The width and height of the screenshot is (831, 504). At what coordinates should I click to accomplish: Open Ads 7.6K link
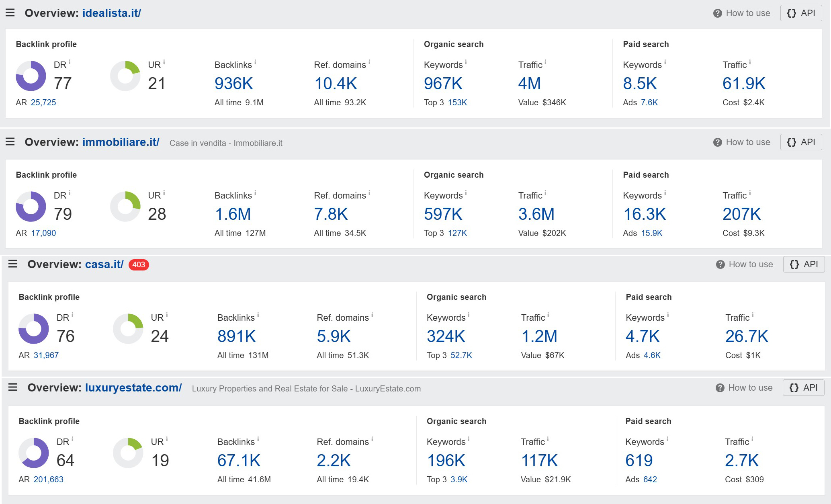649,102
